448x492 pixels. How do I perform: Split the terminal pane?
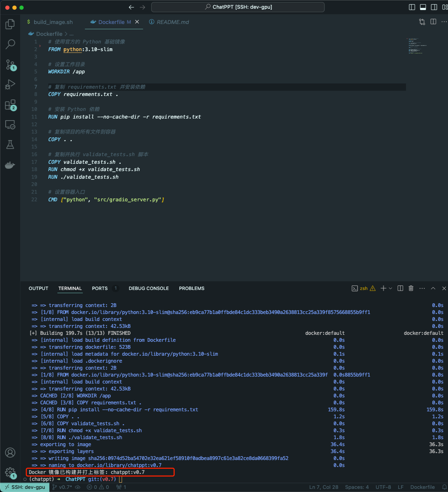[400, 288]
